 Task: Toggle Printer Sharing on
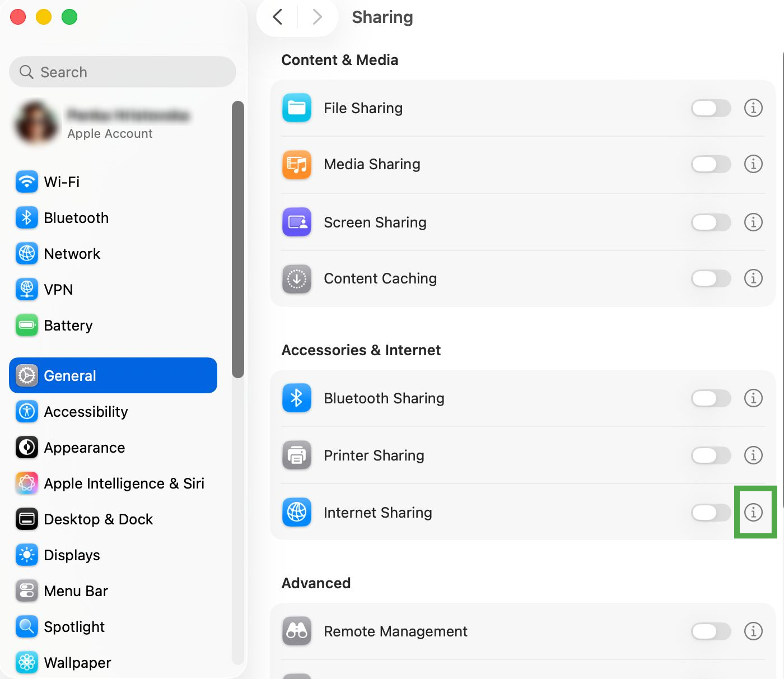tap(711, 455)
